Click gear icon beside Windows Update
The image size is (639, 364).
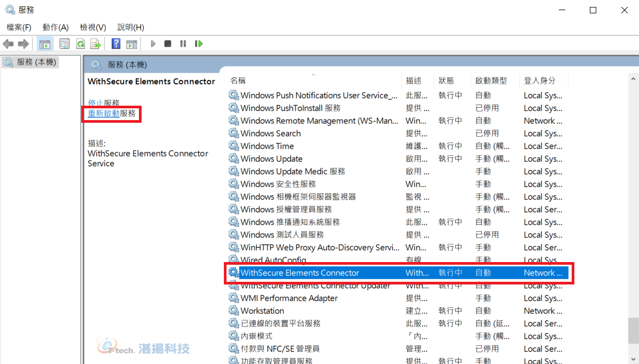(x=233, y=158)
